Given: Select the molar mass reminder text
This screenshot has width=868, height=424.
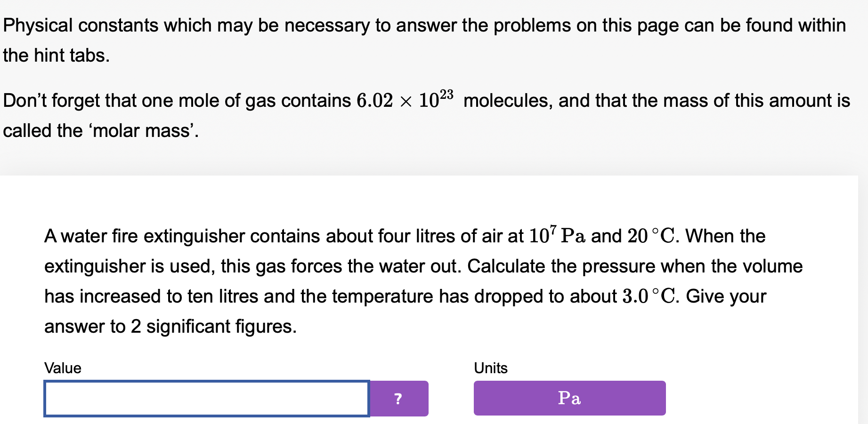Looking at the screenshot, I should click(x=424, y=115).
